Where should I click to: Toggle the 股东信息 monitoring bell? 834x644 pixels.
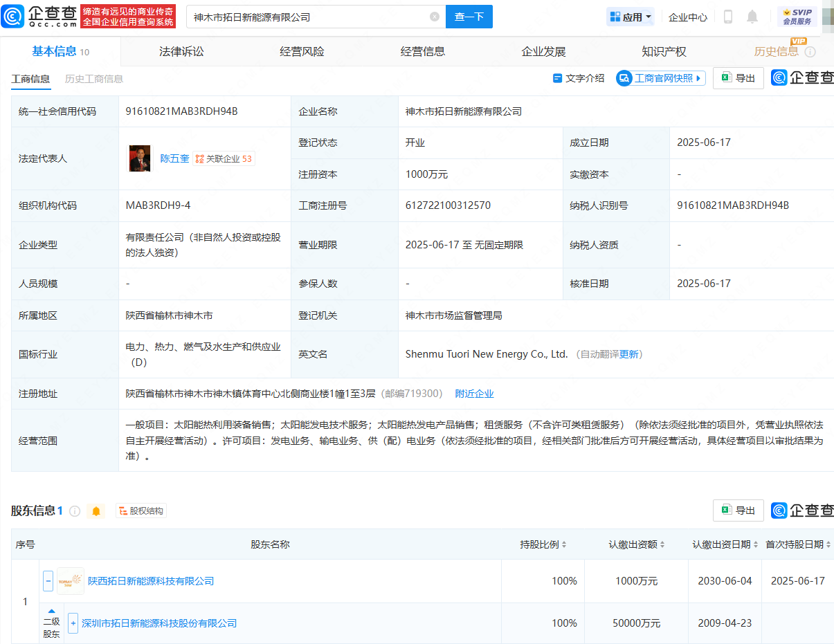[96, 511]
